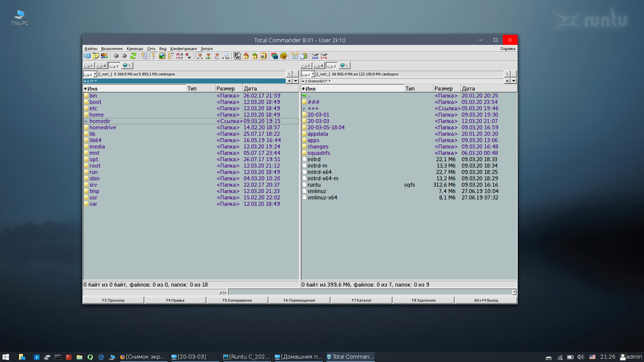
Task: Open network drive globe in left panel
Action: pyautogui.click(x=126, y=66)
